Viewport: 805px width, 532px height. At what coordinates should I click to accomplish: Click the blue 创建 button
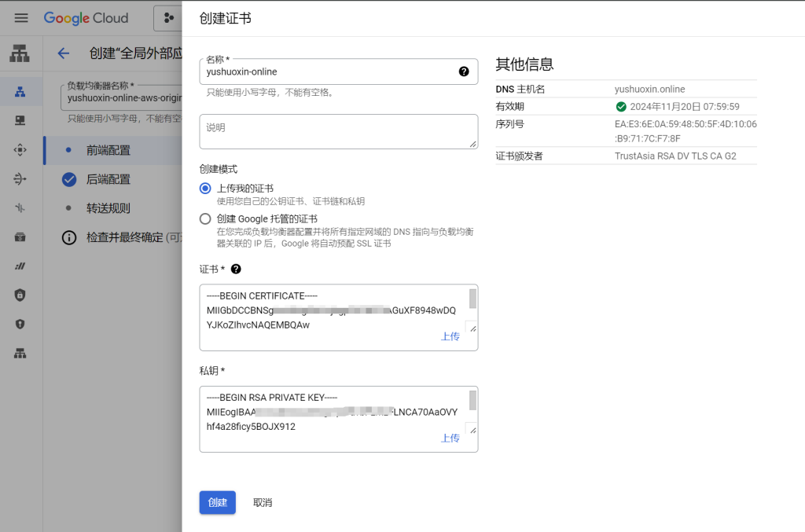pos(218,502)
